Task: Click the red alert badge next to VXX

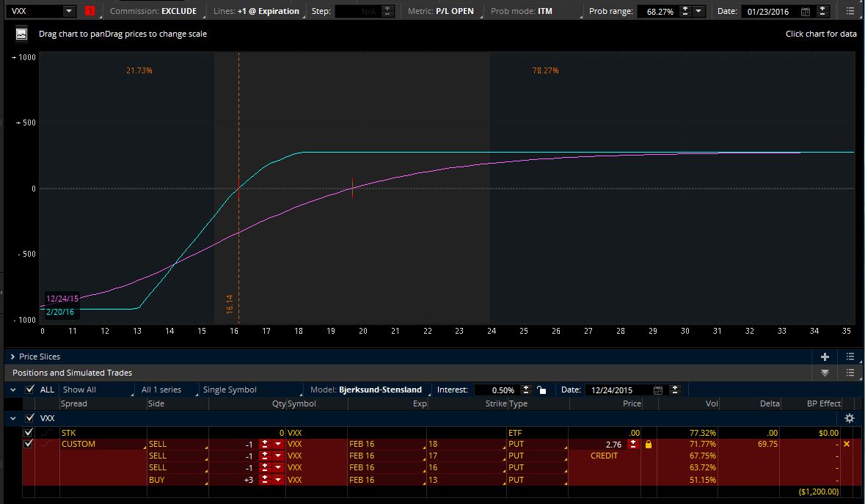Action: tap(90, 11)
